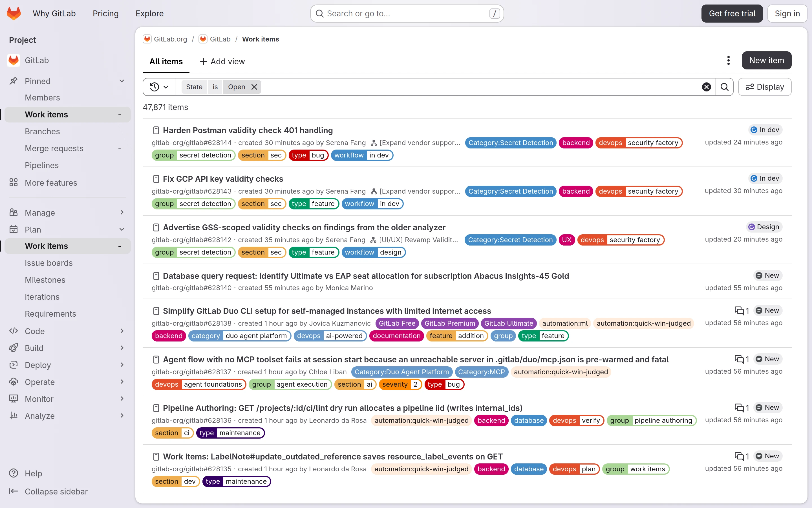Open the recent searches history dropdown
This screenshot has width=812, height=508.
click(x=159, y=87)
